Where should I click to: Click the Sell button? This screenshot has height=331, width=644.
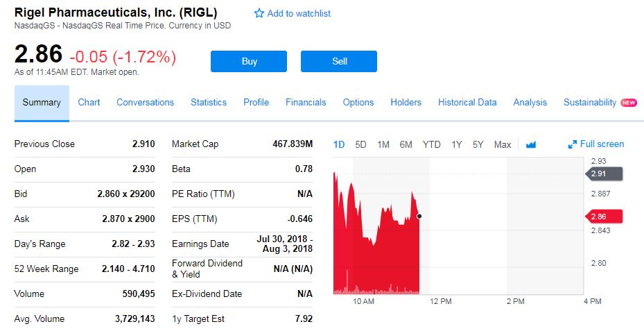click(x=339, y=61)
